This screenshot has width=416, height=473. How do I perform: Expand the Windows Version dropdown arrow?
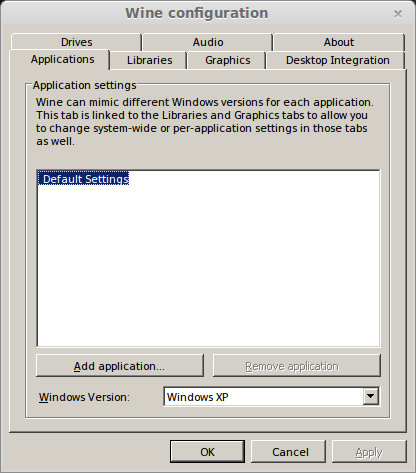click(370, 396)
